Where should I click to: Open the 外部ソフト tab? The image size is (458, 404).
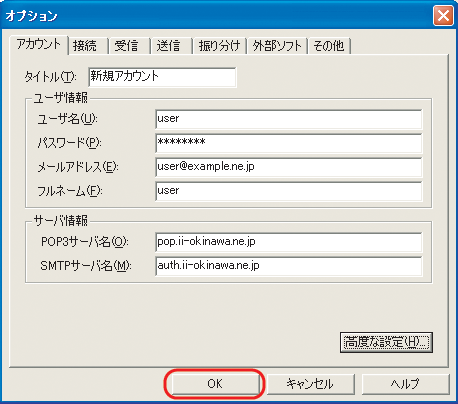[x=277, y=46]
